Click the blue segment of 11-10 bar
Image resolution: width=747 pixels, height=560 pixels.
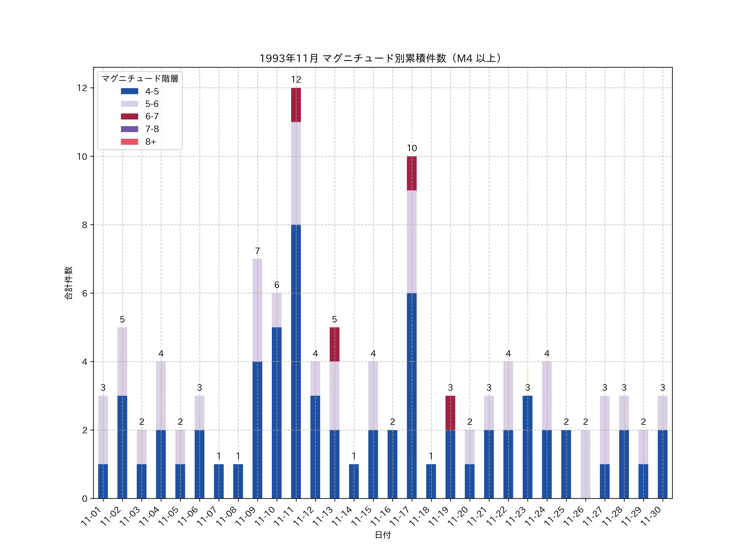click(x=277, y=413)
